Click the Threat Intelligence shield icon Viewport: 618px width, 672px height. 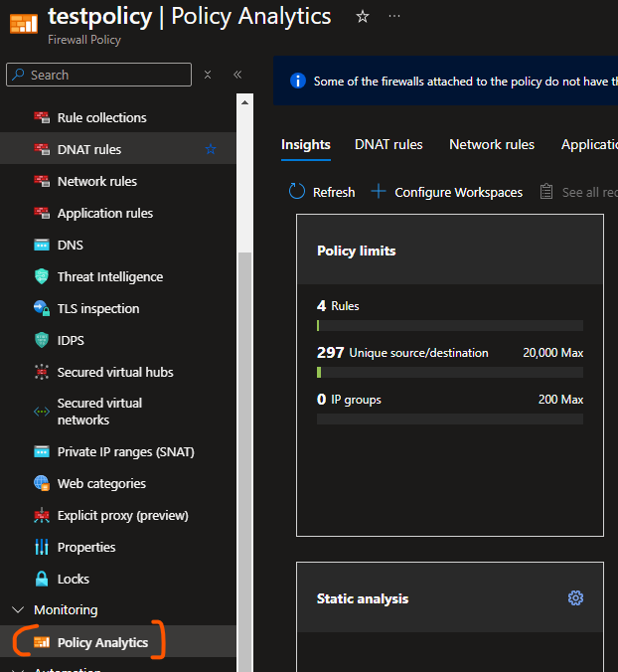(42, 276)
